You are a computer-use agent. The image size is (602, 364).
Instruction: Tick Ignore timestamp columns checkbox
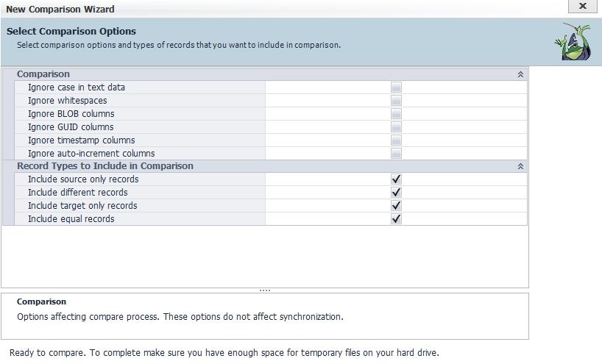[396, 140]
